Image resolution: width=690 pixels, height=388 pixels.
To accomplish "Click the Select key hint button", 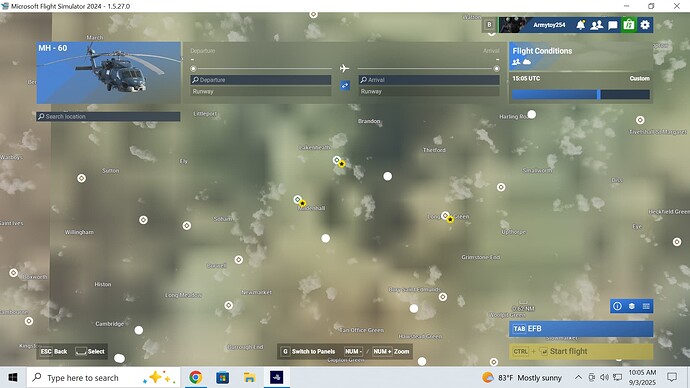I will [x=90, y=351].
